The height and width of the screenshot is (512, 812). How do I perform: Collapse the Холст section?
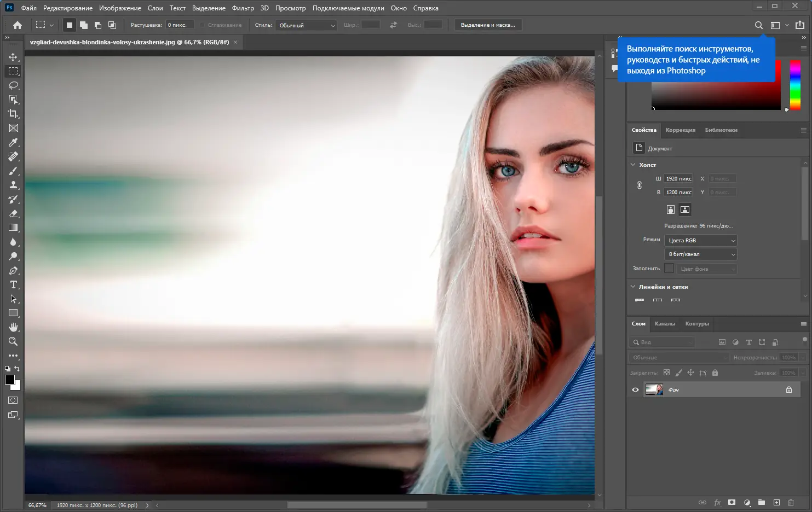[x=633, y=165]
